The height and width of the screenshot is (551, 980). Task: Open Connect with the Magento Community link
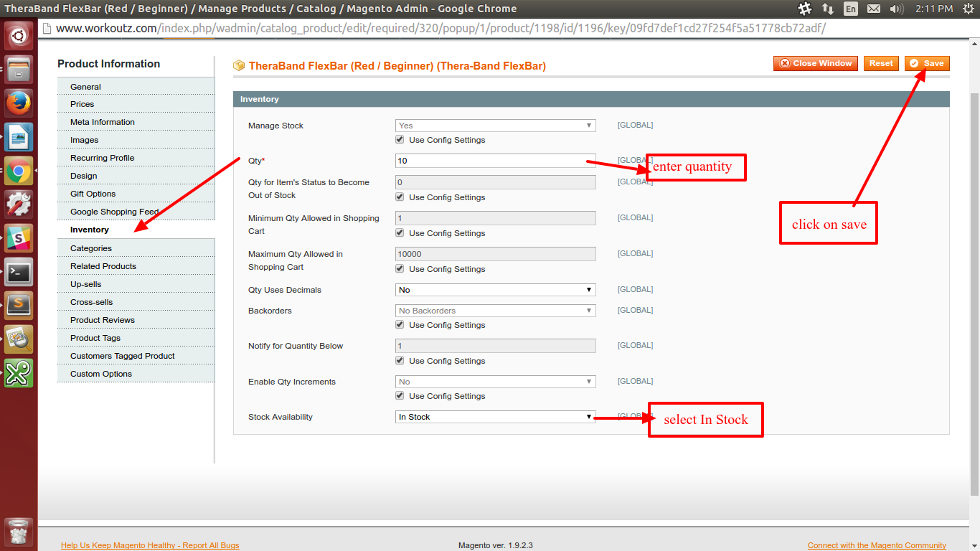[877, 545]
